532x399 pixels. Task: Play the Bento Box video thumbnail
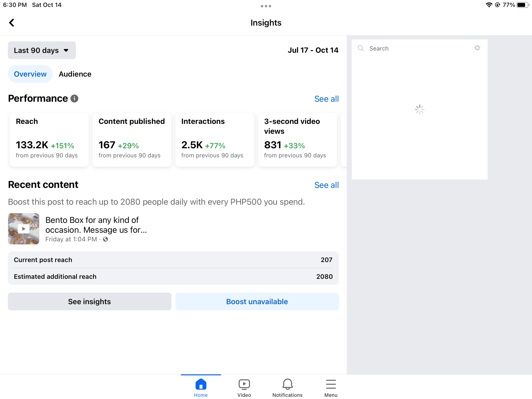[x=24, y=229]
